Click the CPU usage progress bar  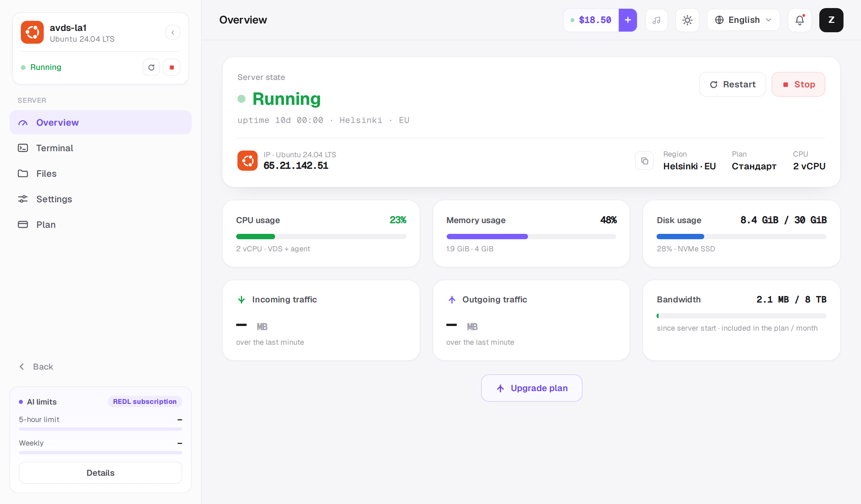321,237
